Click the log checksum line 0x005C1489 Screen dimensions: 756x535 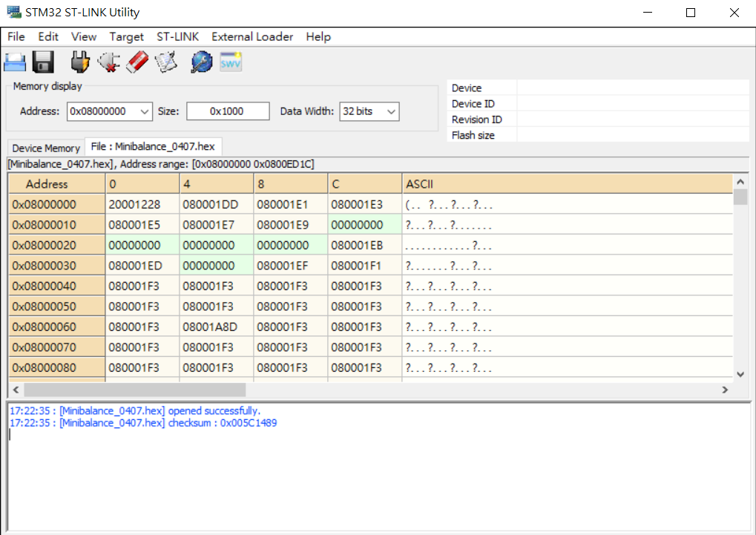(x=143, y=423)
